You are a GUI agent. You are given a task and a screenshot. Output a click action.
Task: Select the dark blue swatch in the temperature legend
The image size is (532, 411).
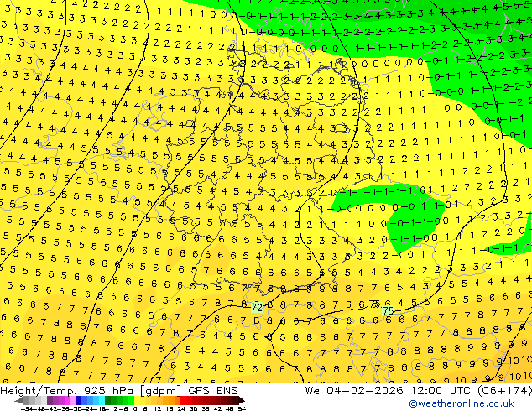pos(79,400)
